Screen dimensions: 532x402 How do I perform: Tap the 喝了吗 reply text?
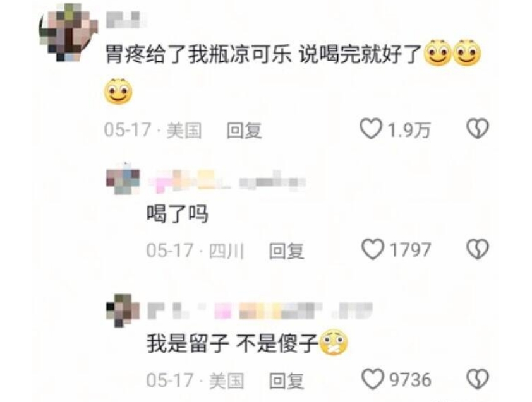(177, 214)
